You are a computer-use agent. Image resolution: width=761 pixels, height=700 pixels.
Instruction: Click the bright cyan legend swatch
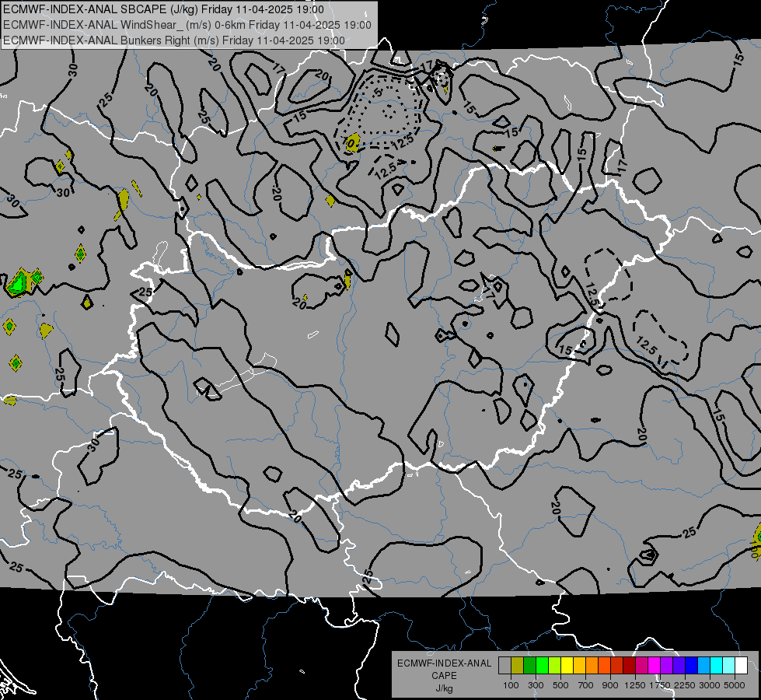(x=717, y=665)
